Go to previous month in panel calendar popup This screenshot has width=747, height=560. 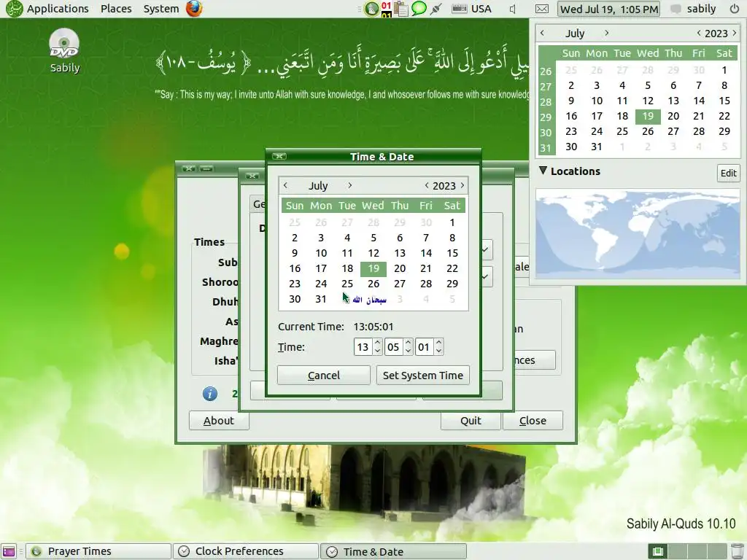[542, 33]
